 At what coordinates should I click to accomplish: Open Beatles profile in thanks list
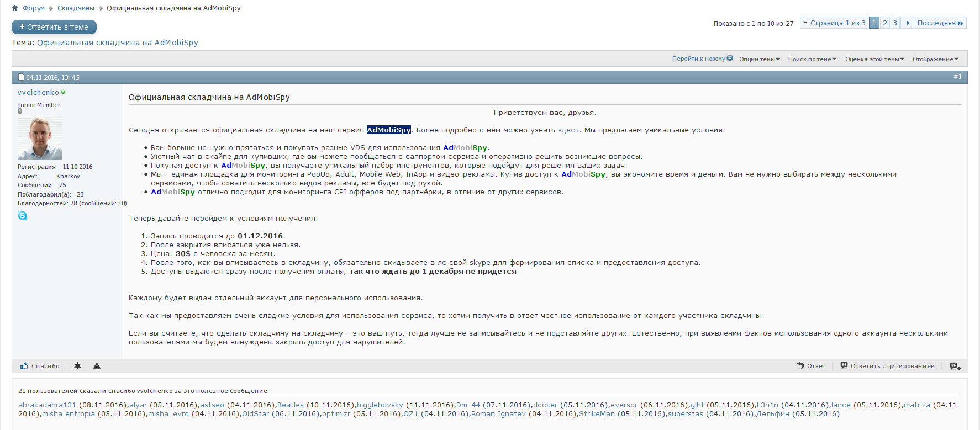tap(291, 405)
